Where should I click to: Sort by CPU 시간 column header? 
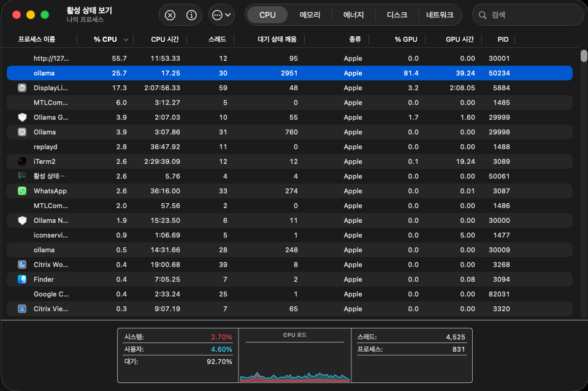[164, 39]
